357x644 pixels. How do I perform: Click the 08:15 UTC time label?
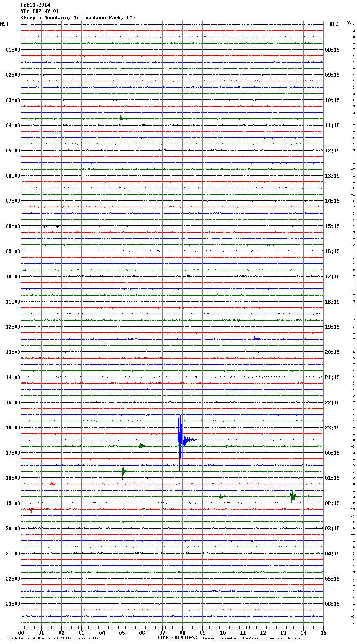tap(332, 50)
